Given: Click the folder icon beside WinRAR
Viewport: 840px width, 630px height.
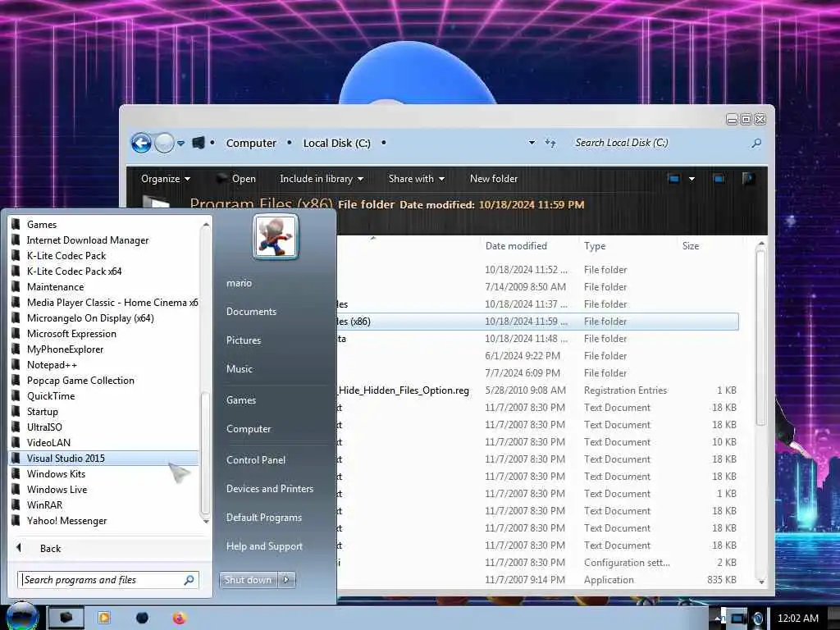Looking at the screenshot, I should [16, 504].
